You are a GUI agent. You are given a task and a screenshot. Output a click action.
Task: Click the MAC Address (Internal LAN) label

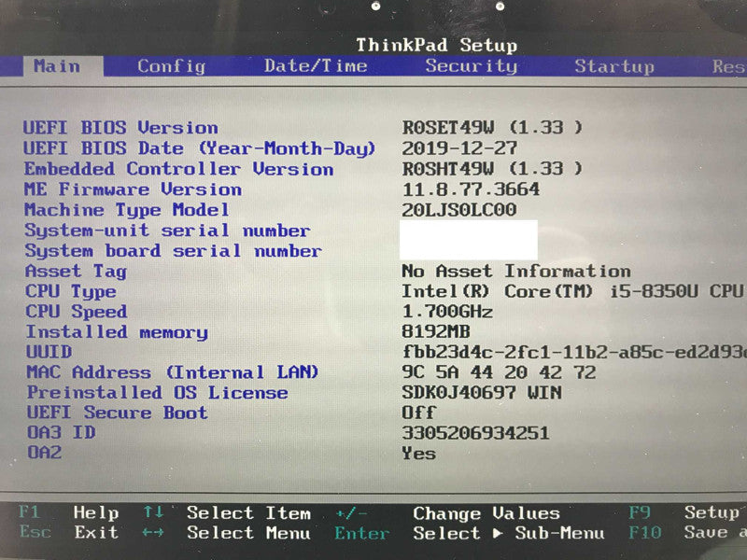pos(173,372)
